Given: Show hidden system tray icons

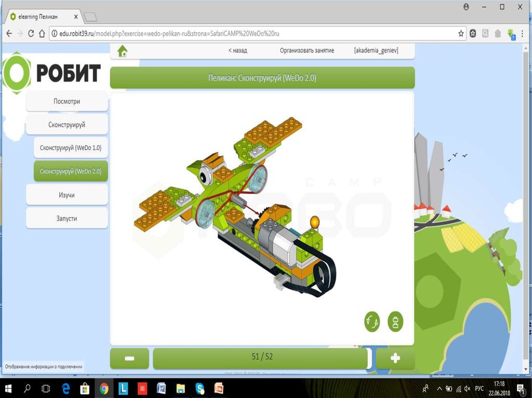Looking at the screenshot, I should pos(440,388).
